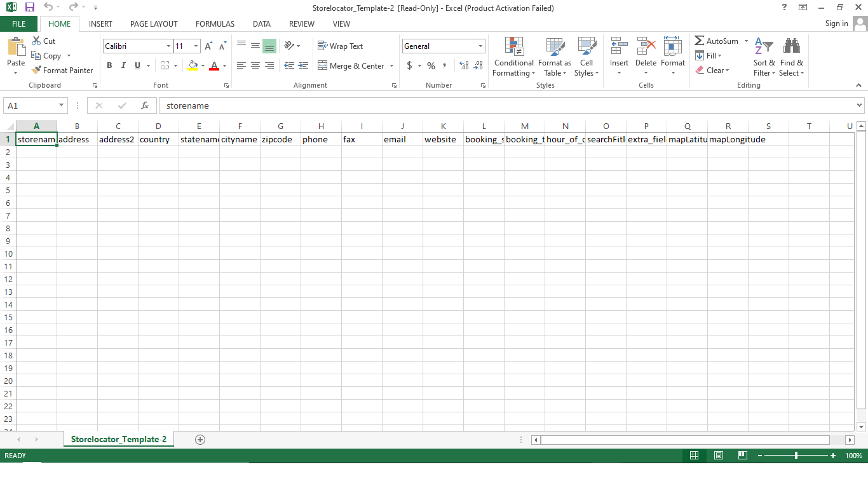Switch to the PAGE LAYOUT tab
The image size is (868, 488).
click(x=154, y=24)
